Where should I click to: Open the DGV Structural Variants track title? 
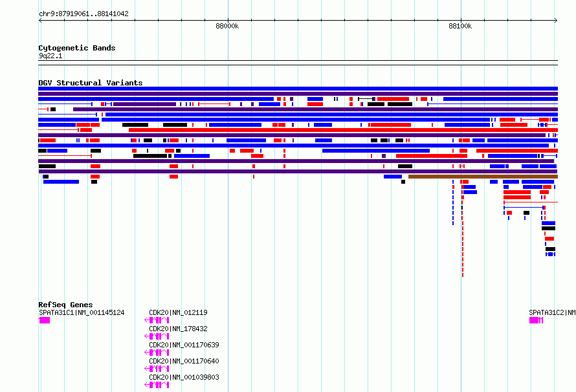click(91, 83)
